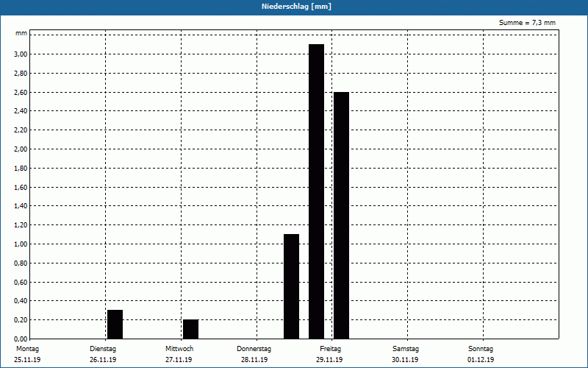Click the 1,60 y-axis value

[21, 188]
